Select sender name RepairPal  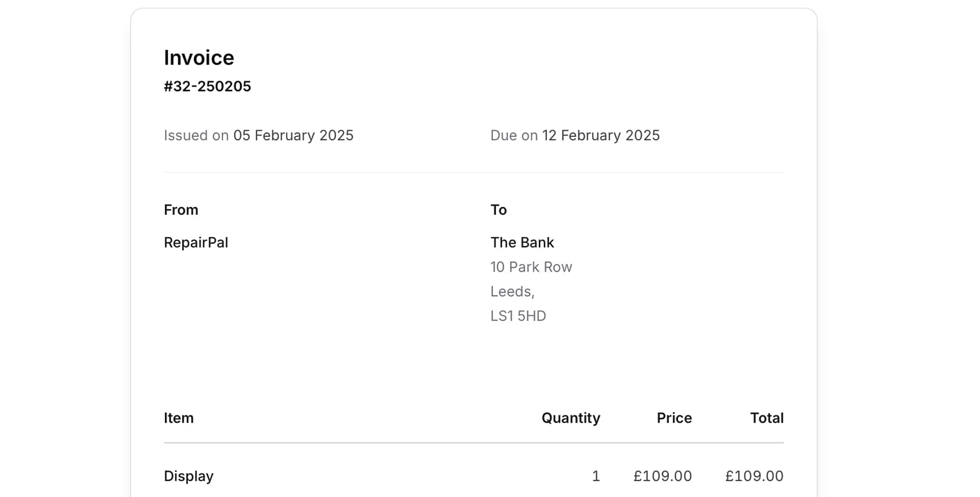point(196,243)
